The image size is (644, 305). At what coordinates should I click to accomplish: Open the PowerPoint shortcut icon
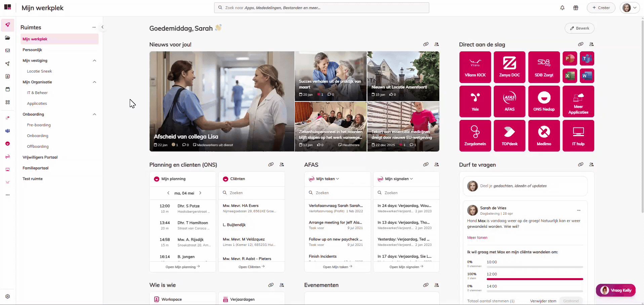570,58
